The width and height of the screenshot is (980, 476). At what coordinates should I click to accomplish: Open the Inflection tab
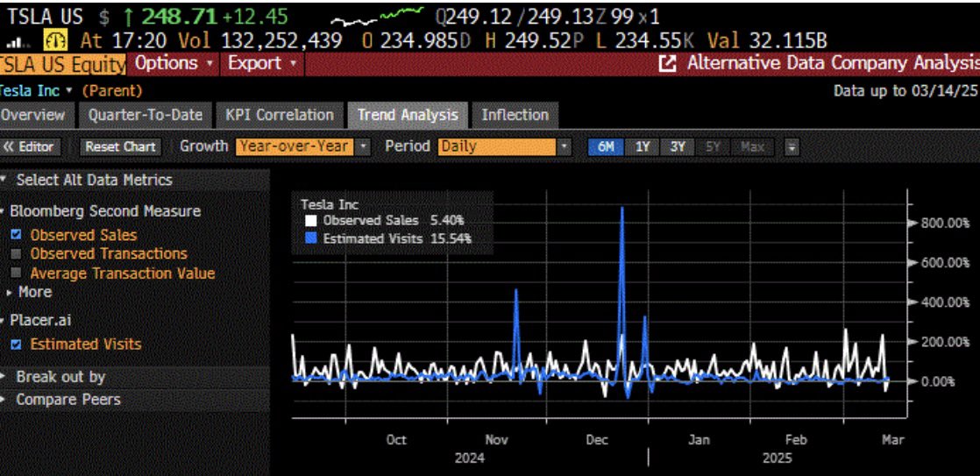pyautogui.click(x=515, y=116)
